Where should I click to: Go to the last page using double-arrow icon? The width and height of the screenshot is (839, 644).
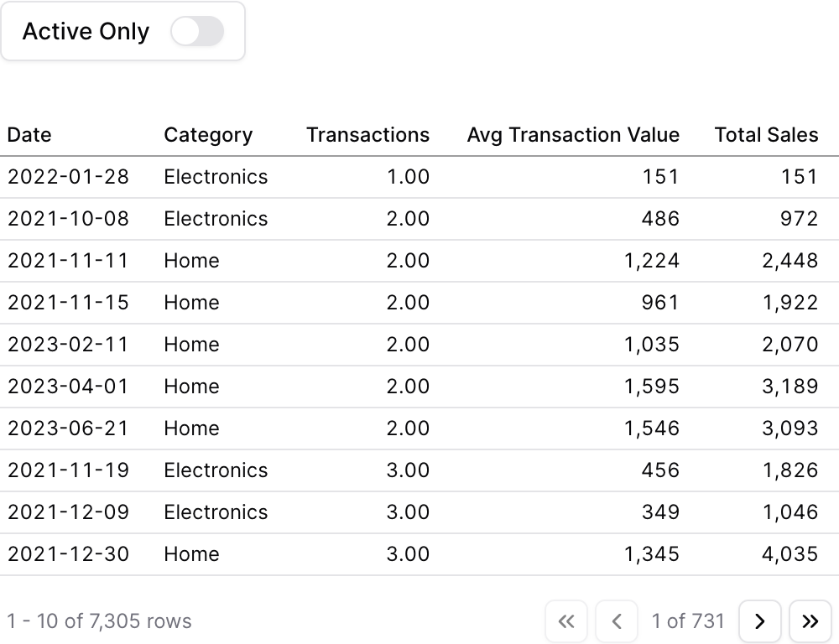click(x=810, y=621)
